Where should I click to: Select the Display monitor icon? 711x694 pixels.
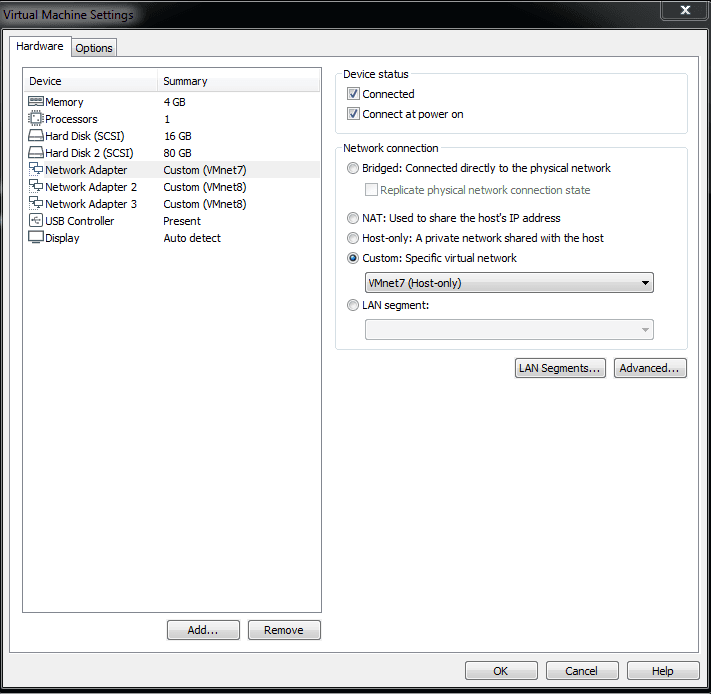tap(36, 238)
